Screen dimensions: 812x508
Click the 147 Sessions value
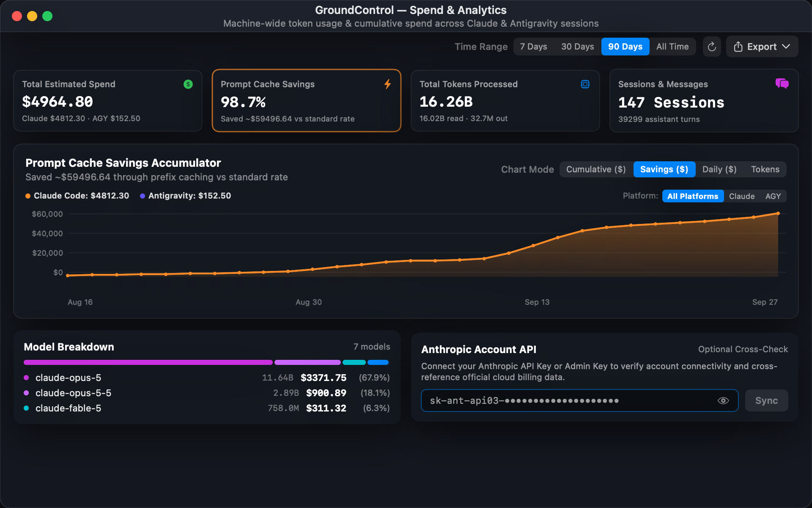pyautogui.click(x=671, y=102)
